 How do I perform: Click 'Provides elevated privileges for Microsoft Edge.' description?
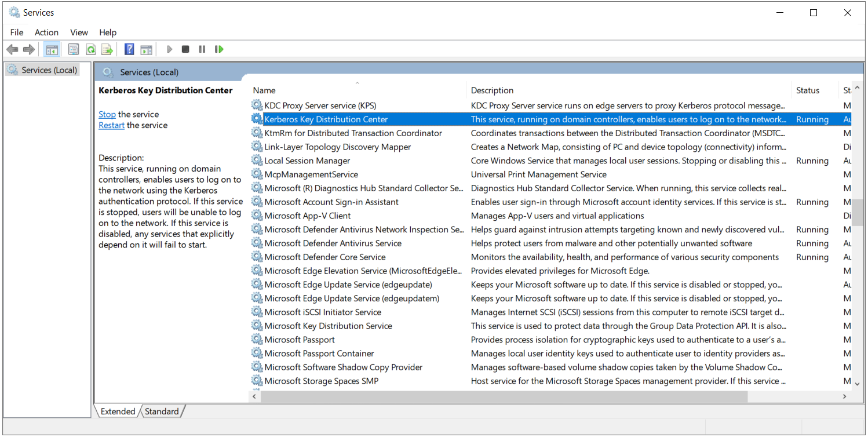coord(560,271)
